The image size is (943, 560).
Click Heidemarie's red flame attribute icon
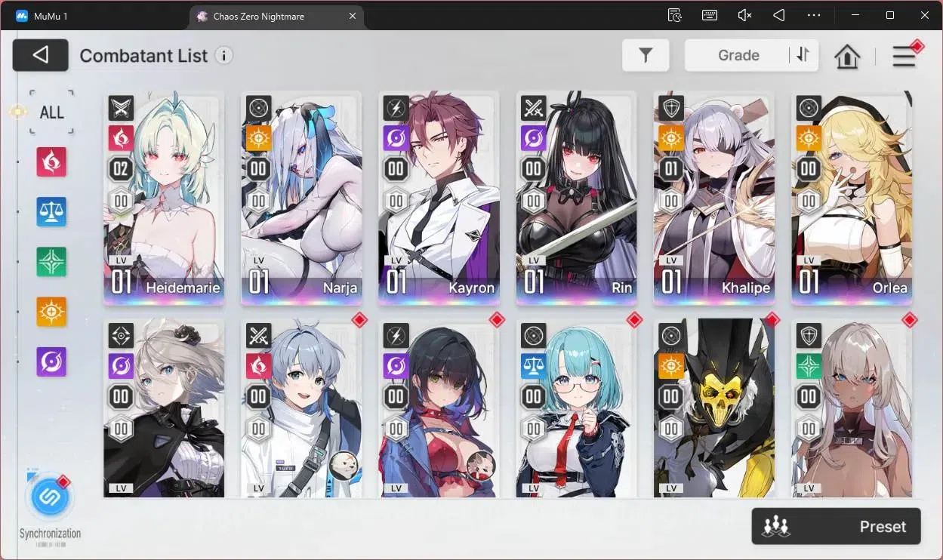point(121,138)
